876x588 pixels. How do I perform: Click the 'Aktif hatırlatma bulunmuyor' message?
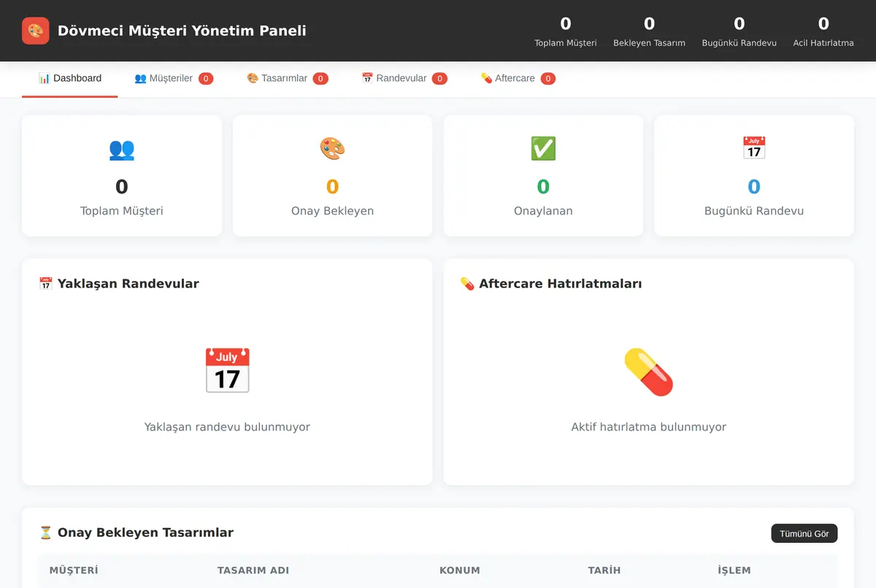point(648,427)
